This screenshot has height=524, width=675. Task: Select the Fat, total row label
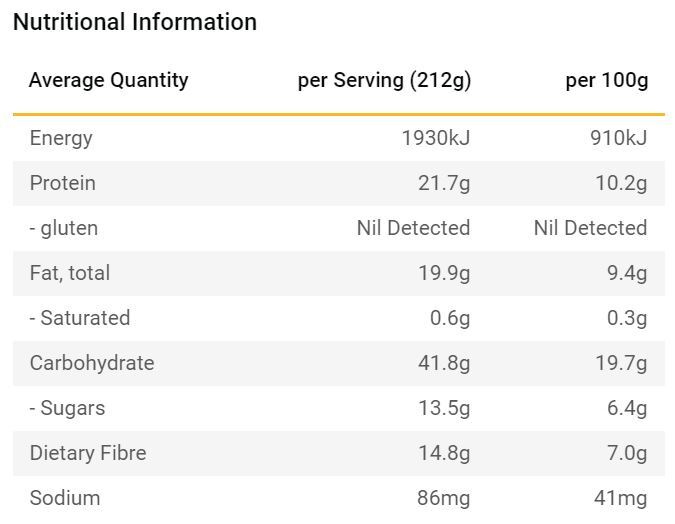click(70, 273)
